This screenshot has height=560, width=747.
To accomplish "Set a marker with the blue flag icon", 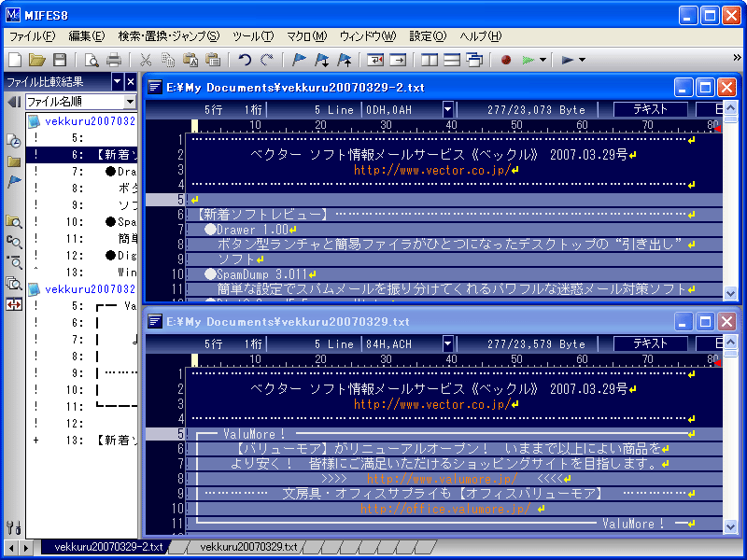I will pyautogui.click(x=299, y=60).
